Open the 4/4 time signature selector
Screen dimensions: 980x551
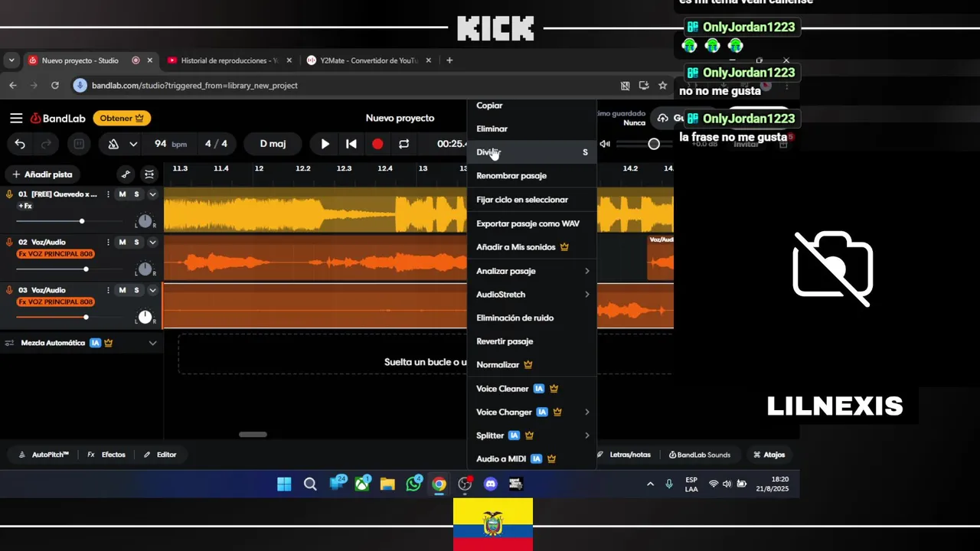click(216, 144)
